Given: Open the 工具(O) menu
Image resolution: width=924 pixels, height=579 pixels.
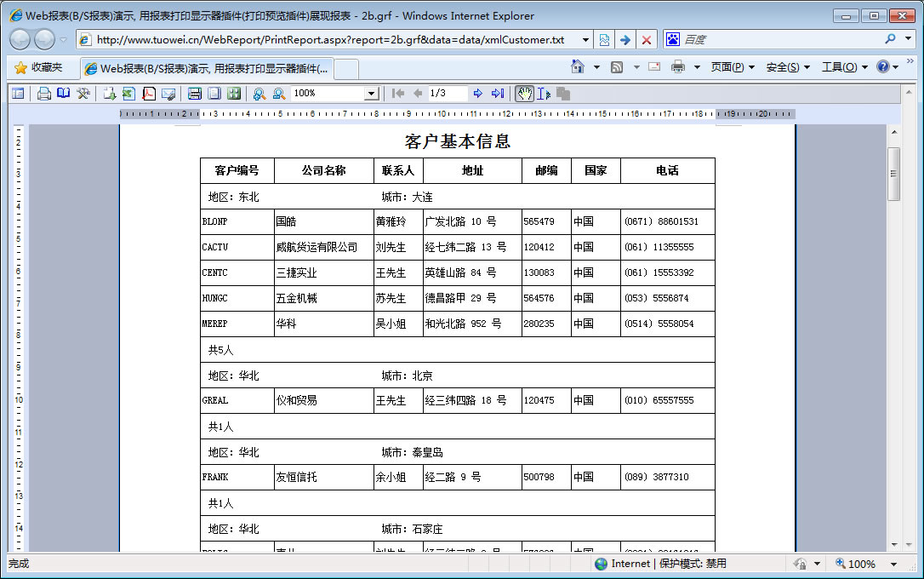Looking at the screenshot, I should (844, 67).
